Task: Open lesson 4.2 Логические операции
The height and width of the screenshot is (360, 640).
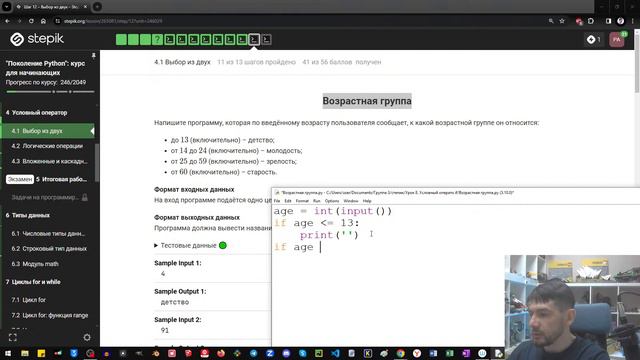Action: tap(48, 146)
